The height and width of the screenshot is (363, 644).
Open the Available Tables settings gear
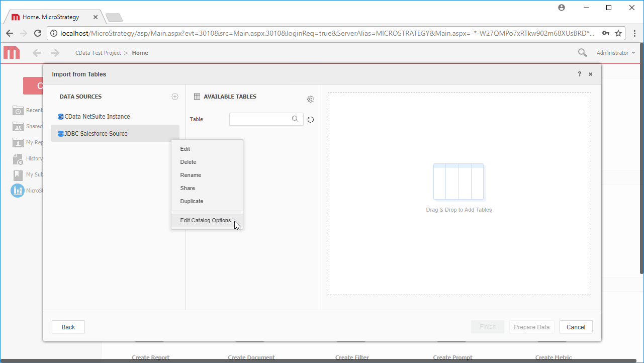click(x=310, y=99)
